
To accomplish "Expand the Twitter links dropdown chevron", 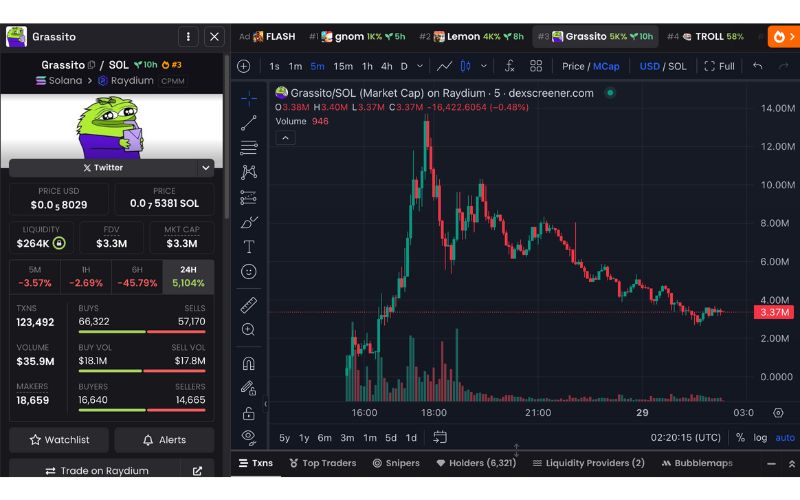I will pyautogui.click(x=205, y=168).
